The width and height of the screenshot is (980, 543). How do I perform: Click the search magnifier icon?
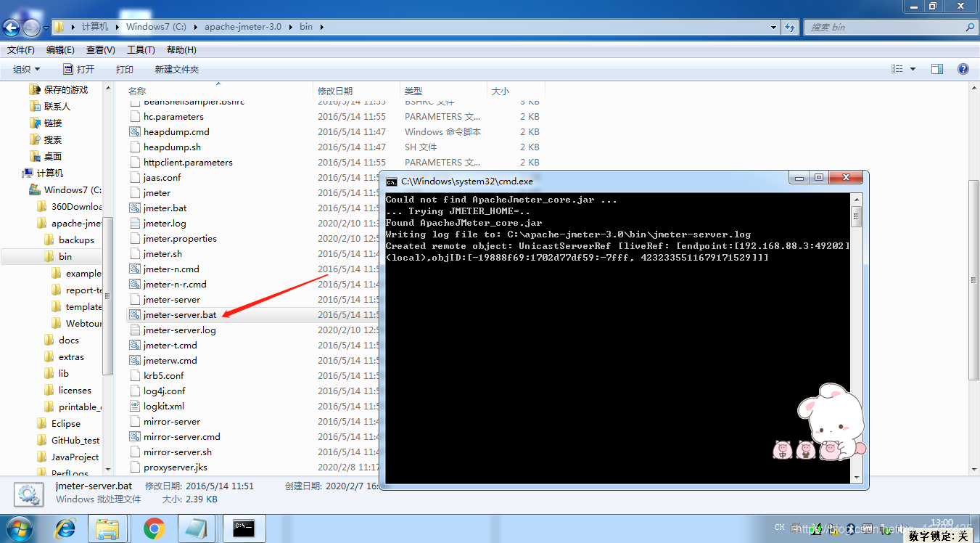pyautogui.click(x=970, y=27)
